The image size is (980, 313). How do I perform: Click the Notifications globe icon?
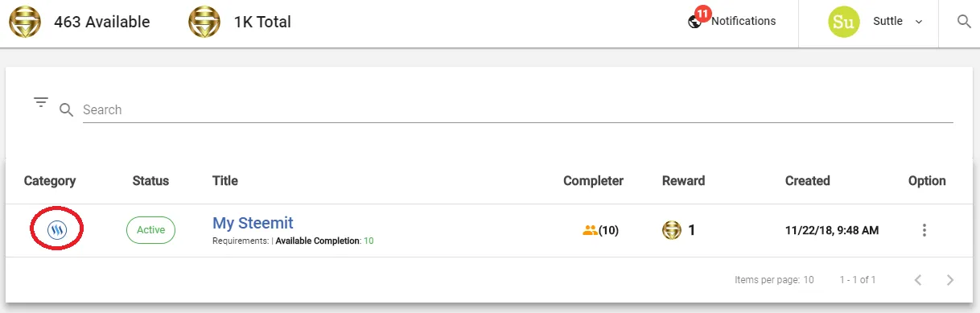pyautogui.click(x=695, y=22)
